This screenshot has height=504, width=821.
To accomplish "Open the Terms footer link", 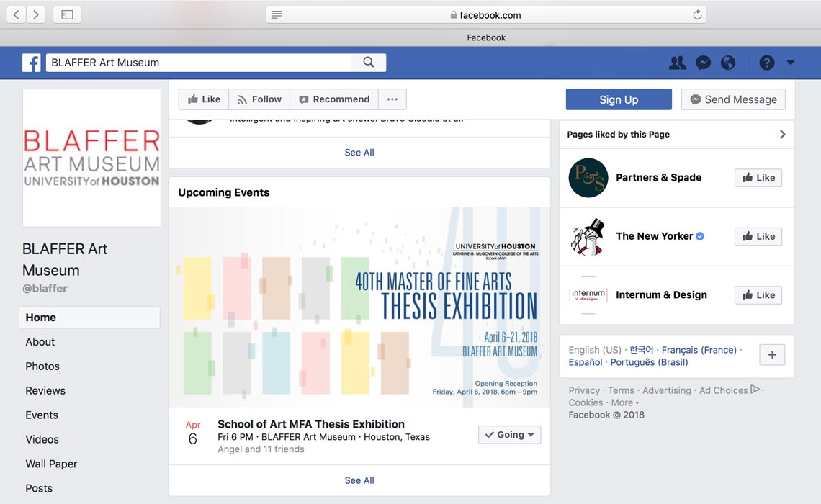I will click(621, 390).
